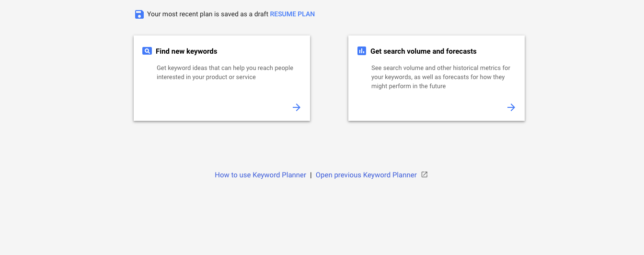Click the vertical bar separator between help links
Screen dimensions: 644x255
click(x=310, y=175)
